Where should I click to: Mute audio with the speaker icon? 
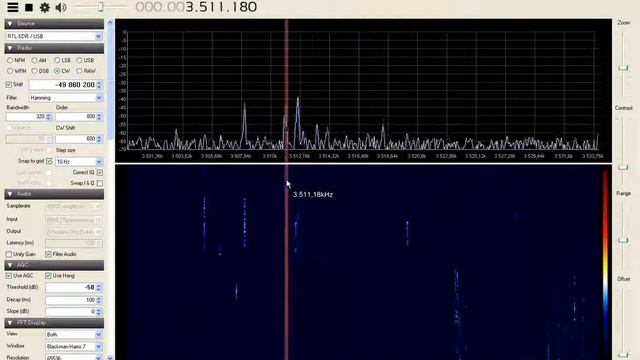[x=61, y=7]
